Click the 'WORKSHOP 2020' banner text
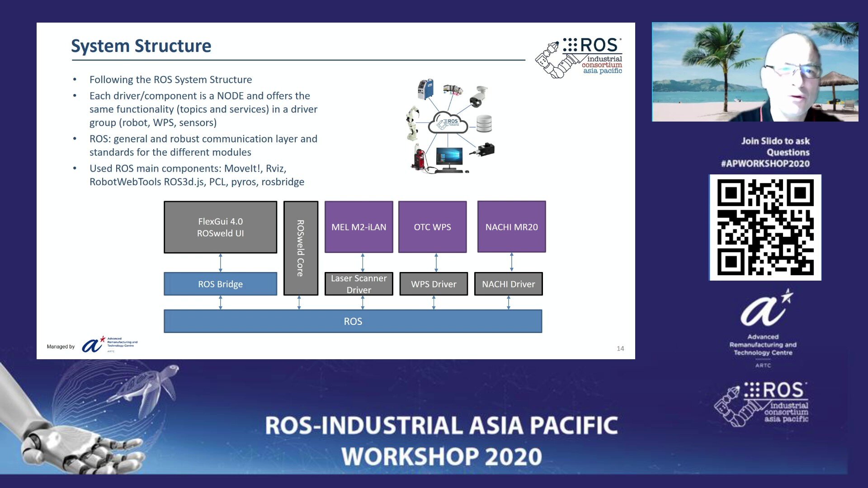Image resolution: width=868 pixels, height=488 pixels. click(442, 456)
